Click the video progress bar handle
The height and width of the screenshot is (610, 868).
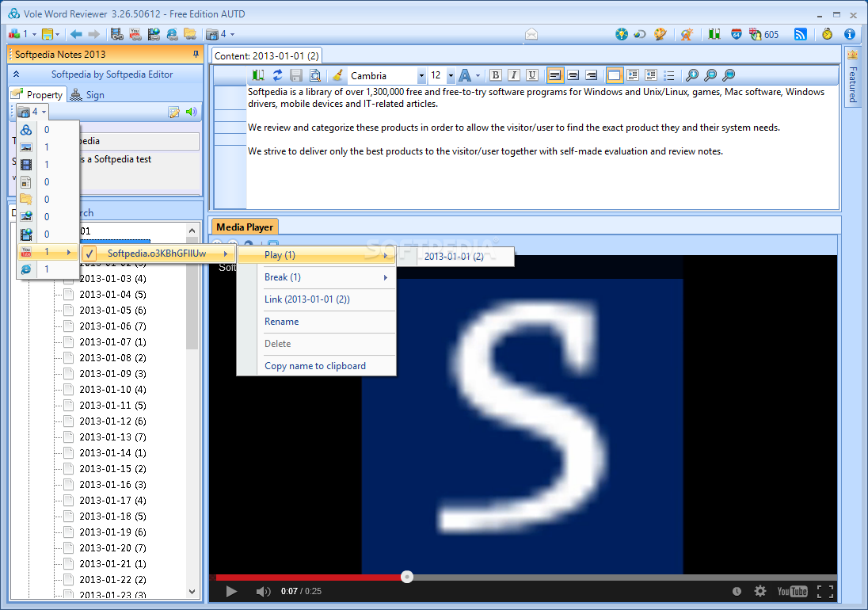407,577
